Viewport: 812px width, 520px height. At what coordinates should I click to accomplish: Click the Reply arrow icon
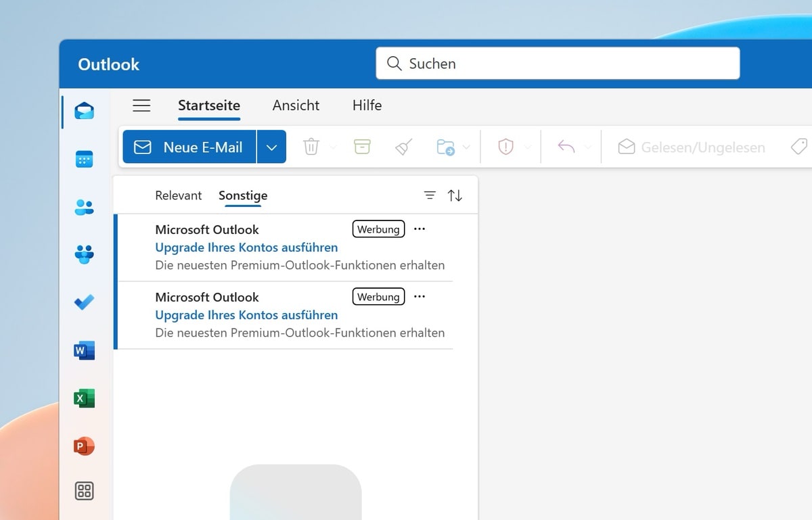[x=566, y=147]
